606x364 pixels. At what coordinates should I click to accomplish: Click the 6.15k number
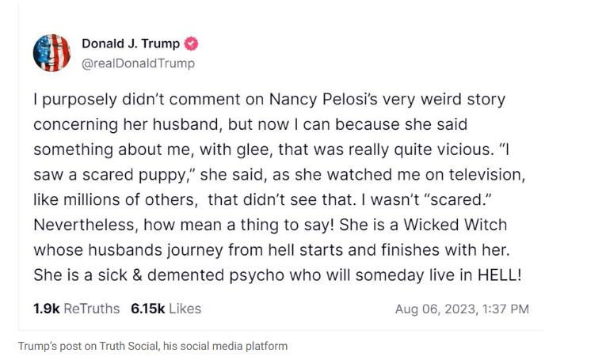pyautogui.click(x=147, y=309)
